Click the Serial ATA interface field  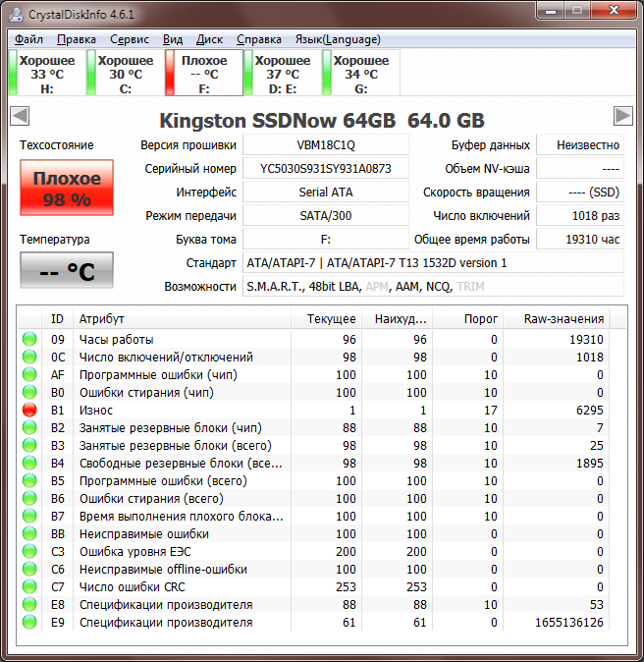click(x=326, y=193)
